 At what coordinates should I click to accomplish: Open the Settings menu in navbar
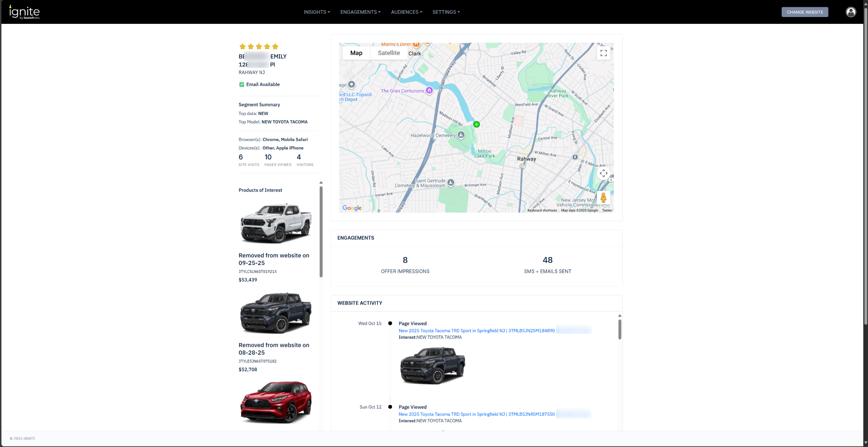(x=446, y=12)
